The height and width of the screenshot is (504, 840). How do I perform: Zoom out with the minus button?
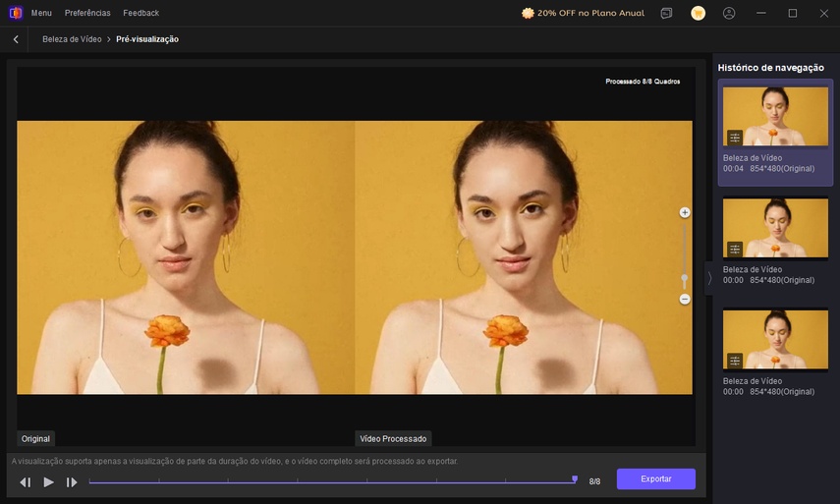click(684, 300)
